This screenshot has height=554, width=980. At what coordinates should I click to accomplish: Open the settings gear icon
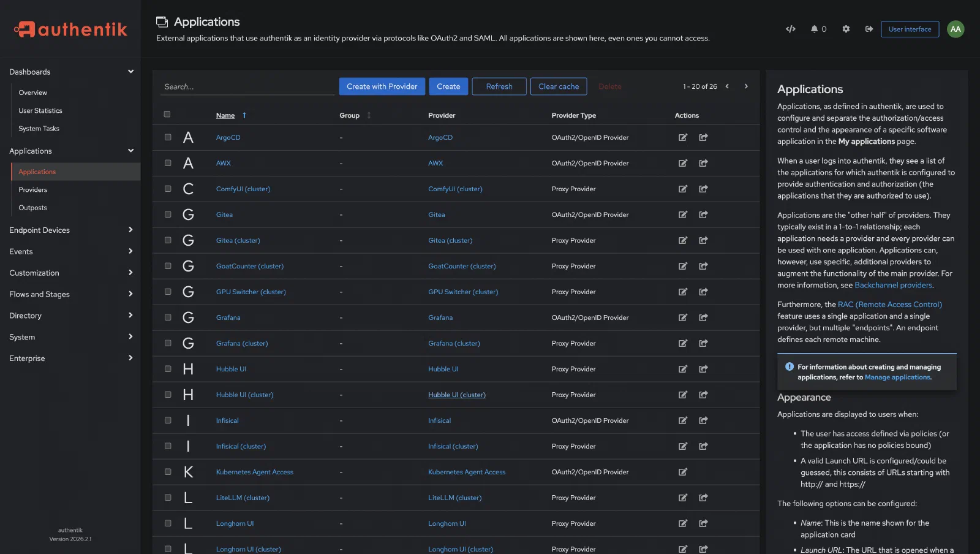click(x=846, y=29)
